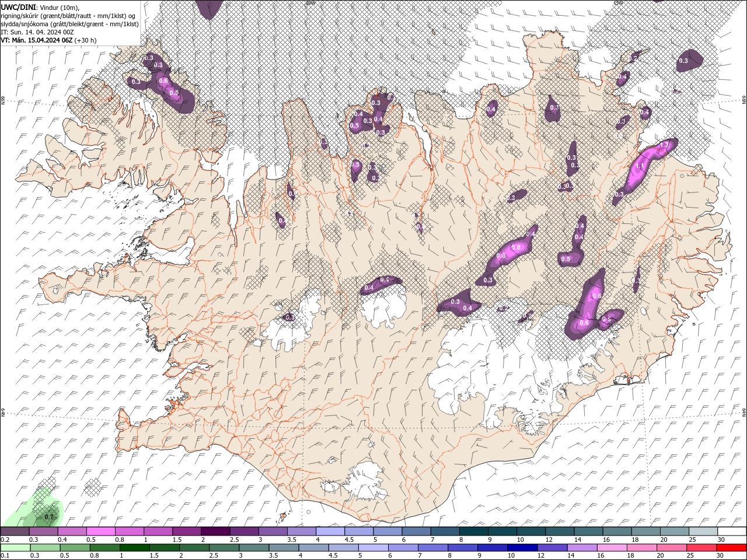Image resolution: width=747 pixels, height=560 pixels.
Task: Select the light pink rain swatch from 16 to 18
Action: tap(611, 548)
